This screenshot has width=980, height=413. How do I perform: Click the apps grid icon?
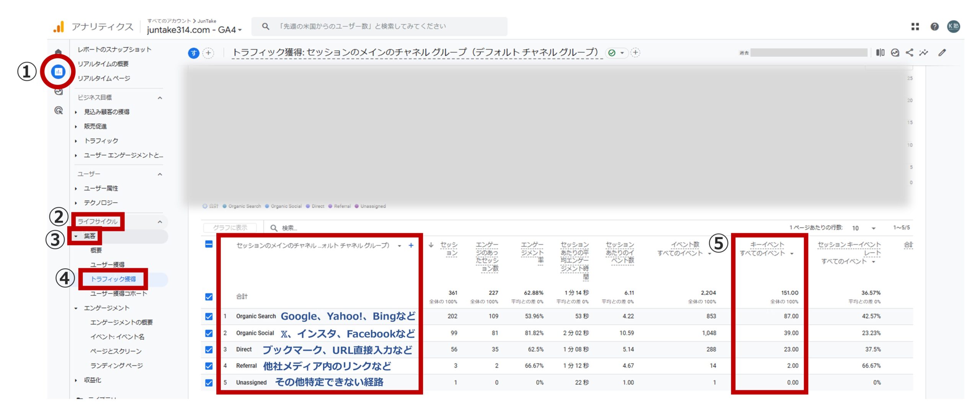[915, 26]
